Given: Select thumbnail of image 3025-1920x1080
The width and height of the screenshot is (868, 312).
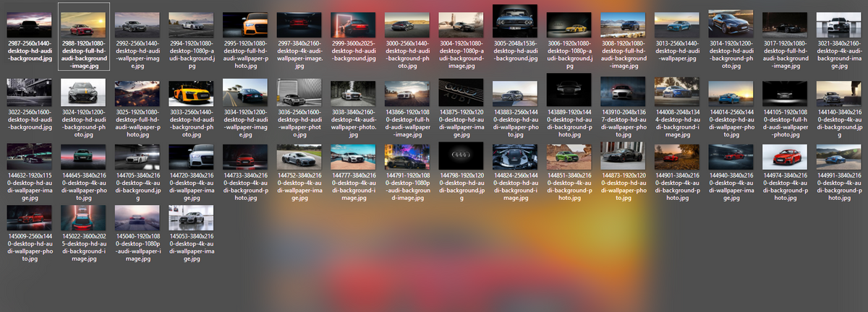Looking at the screenshot, I should (x=137, y=94).
